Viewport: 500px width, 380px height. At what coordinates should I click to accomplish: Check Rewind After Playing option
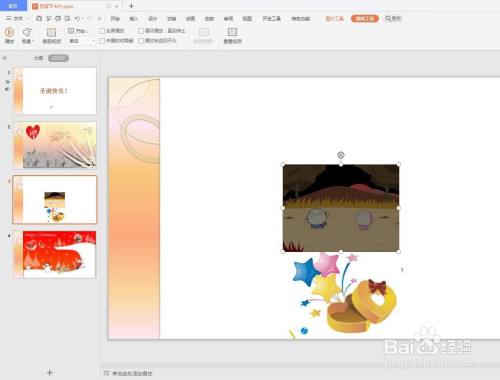pyautogui.click(x=141, y=41)
